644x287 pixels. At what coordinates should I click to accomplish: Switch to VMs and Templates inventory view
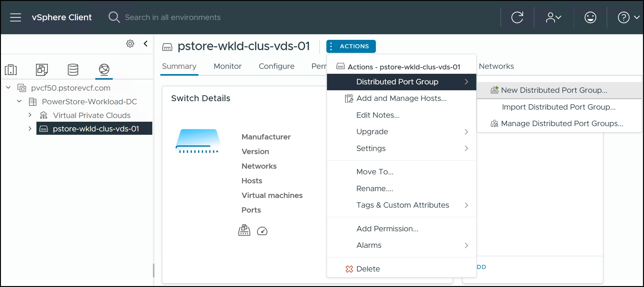pyautogui.click(x=42, y=70)
